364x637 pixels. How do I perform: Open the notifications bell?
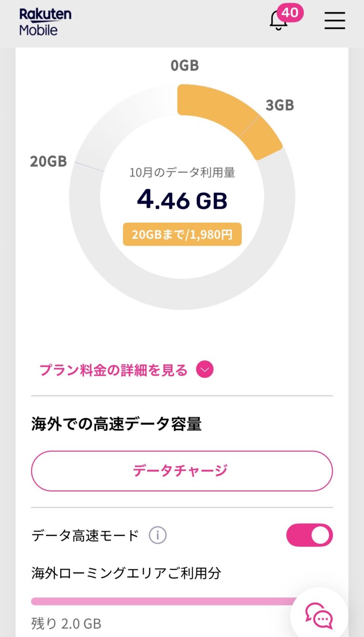(x=278, y=21)
